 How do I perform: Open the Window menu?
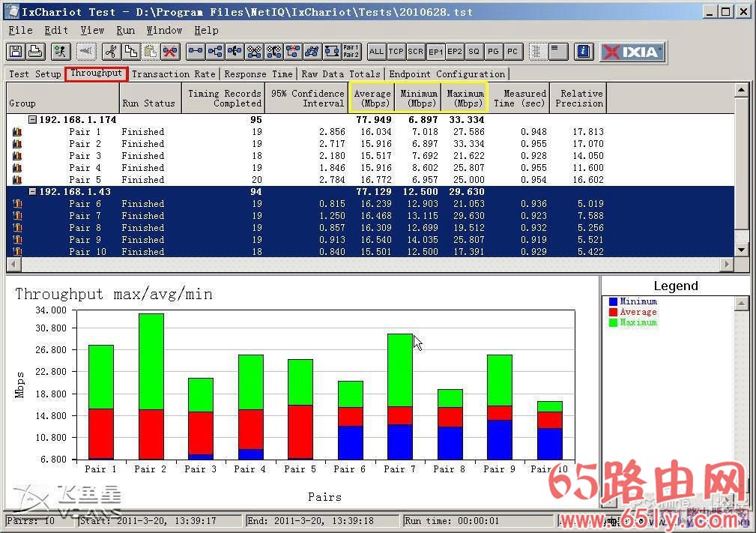click(x=164, y=31)
